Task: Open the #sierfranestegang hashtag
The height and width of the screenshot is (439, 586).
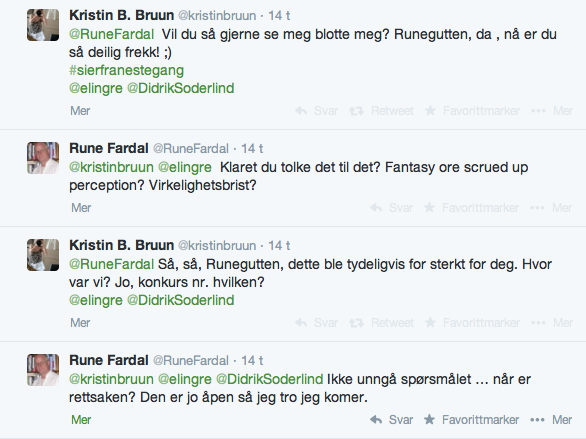Action: click(x=126, y=70)
